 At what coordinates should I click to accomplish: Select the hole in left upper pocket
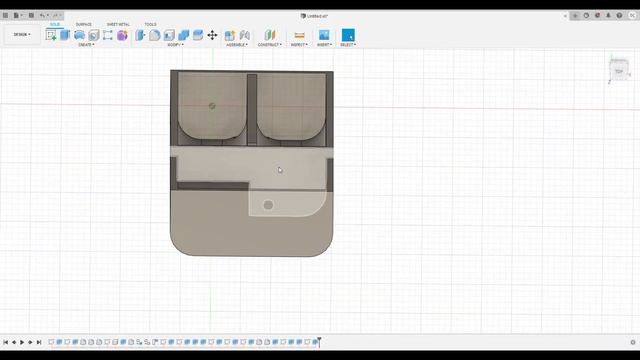coord(212,106)
